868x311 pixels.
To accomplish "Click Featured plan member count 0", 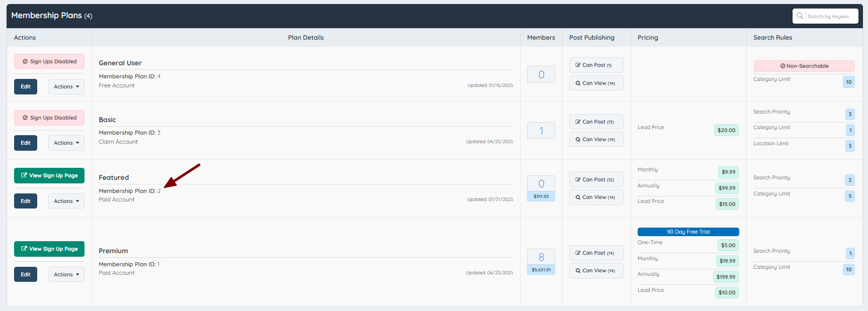I will point(541,183).
